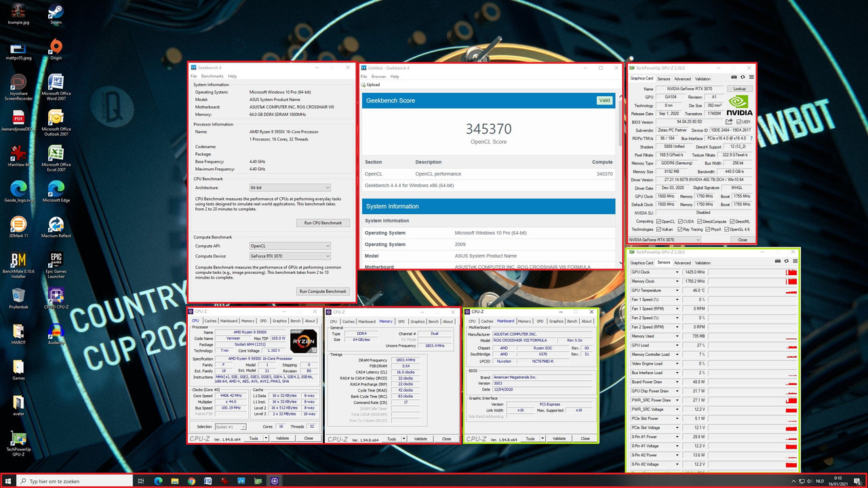Open the Compute API OpenCL dropdown
This screenshot has width=868, height=488.
pyautogui.click(x=290, y=246)
